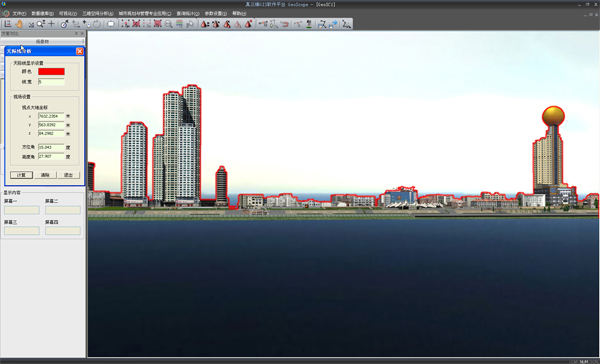The height and width of the screenshot is (364, 600).
Task: Open the 查询统计 menu
Action: click(x=188, y=13)
